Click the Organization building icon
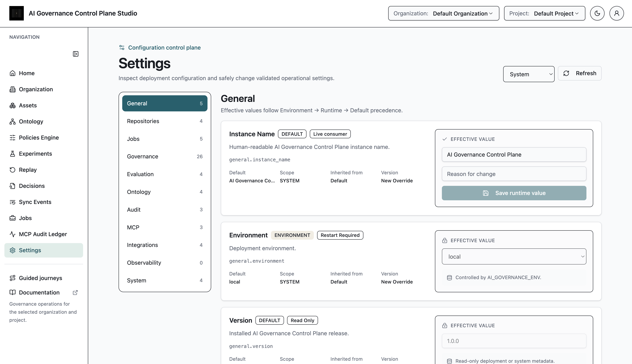 pyautogui.click(x=12, y=89)
